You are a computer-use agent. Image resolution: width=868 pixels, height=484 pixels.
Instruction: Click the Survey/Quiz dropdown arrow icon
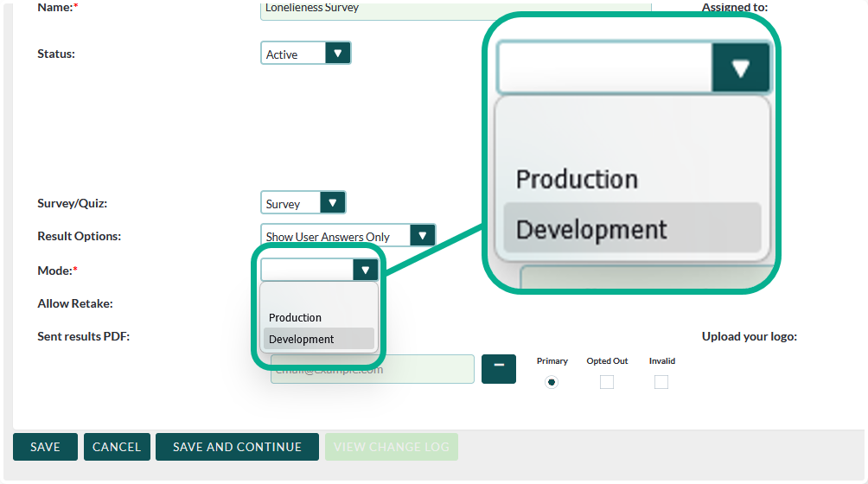coord(333,203)
